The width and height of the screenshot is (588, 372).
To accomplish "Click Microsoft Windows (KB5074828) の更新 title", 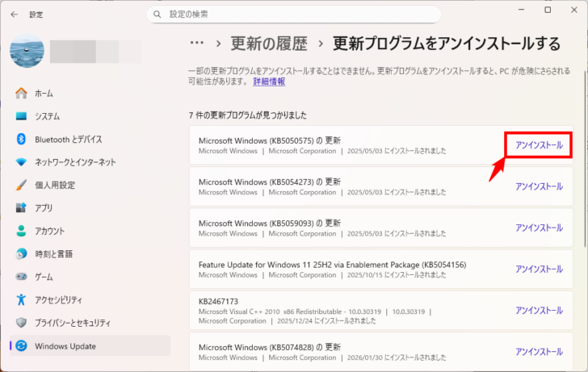I will tap(270, 347).
